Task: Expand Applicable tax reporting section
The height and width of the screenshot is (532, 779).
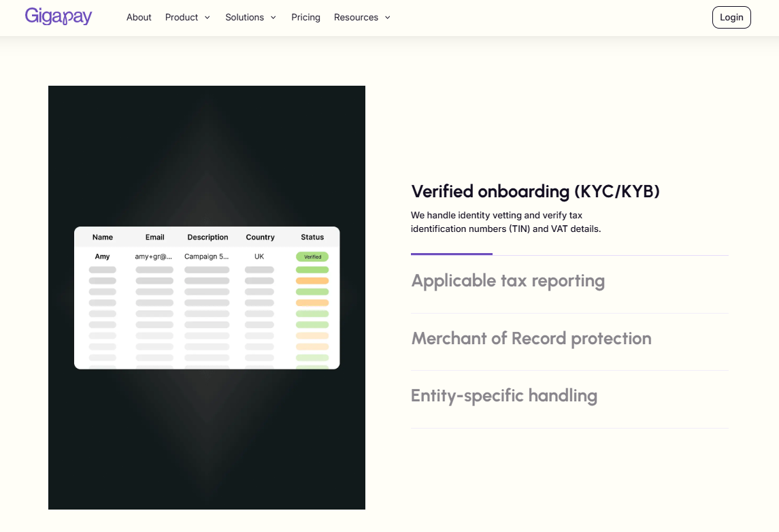Action: pos(508,281)
